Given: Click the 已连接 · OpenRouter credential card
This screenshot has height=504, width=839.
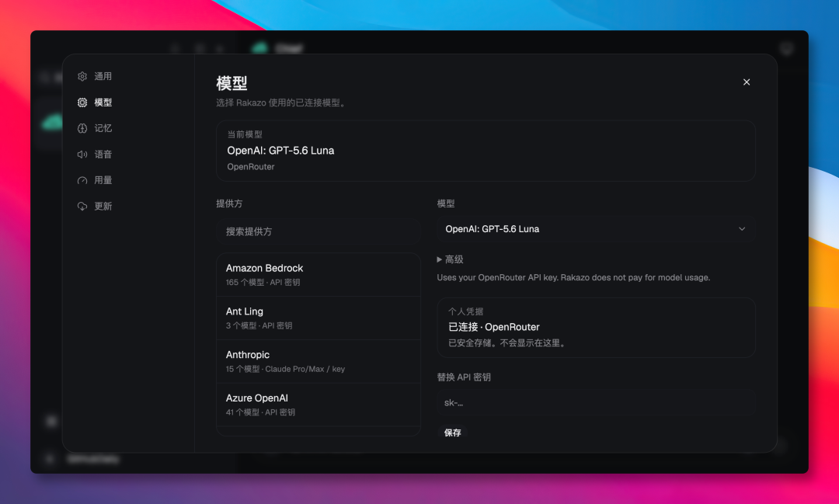Looking at the screenshot, I should (x=596, y=328).
